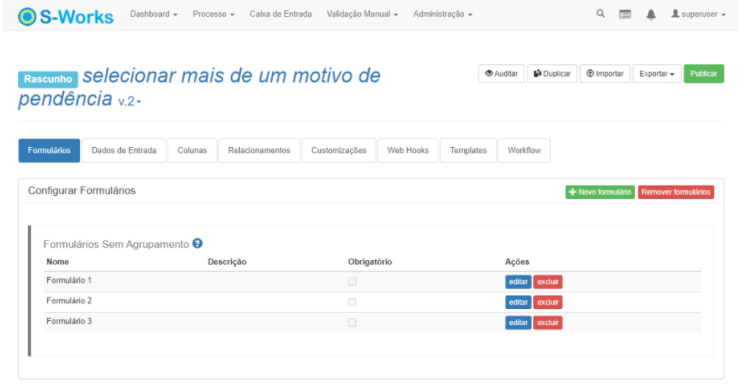
Task: Add a form with Novo formulário
Action: pyautogui.click(x=600, y=192)
